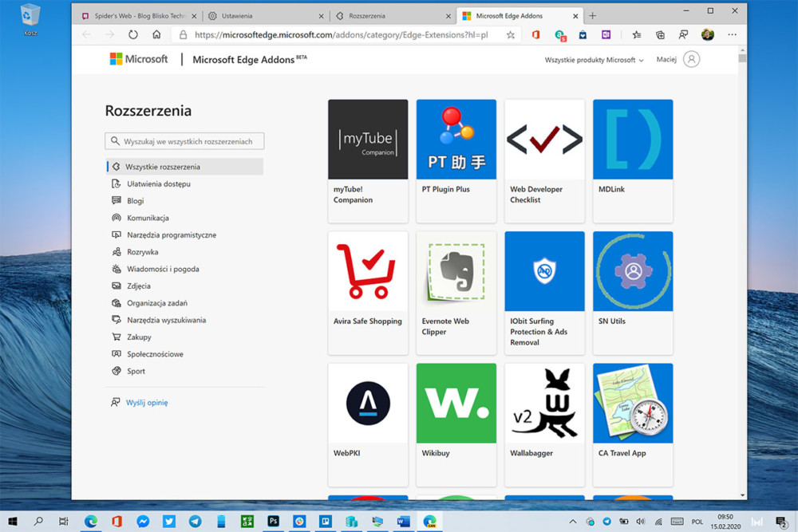Viewport: 798px width, 532px height.
Task: Click the Wyślij opinię link
Action: (147, 402)
